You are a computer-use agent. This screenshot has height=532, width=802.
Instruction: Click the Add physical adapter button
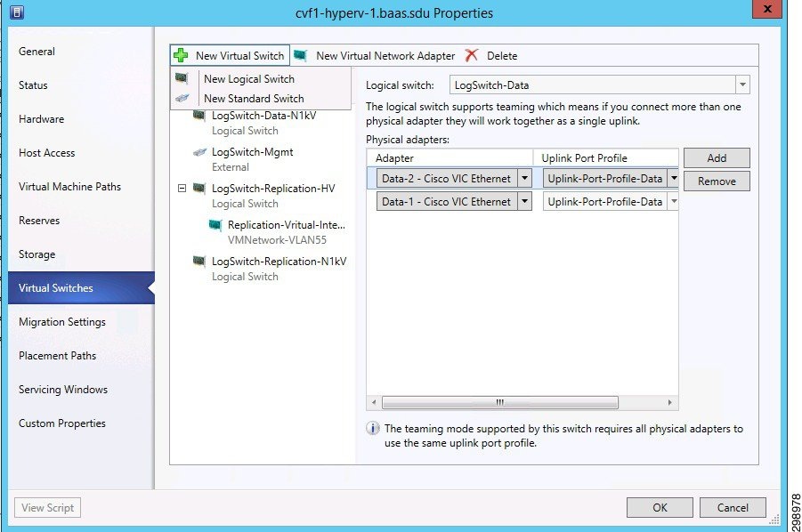717,158
